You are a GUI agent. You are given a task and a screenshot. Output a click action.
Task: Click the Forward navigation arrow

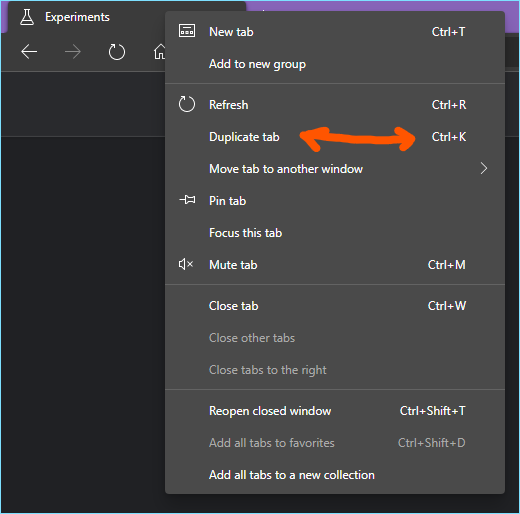click(x=73, y=52)
